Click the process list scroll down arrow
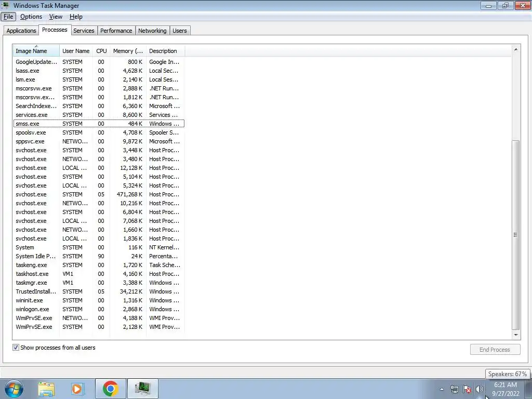This screenshot has height=399, width=532. coord(516,335)
